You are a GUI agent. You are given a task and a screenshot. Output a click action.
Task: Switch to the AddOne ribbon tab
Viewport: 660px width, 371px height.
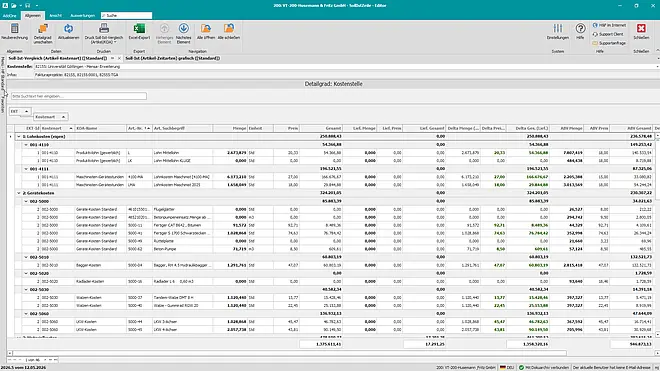(x=9, y=16)
